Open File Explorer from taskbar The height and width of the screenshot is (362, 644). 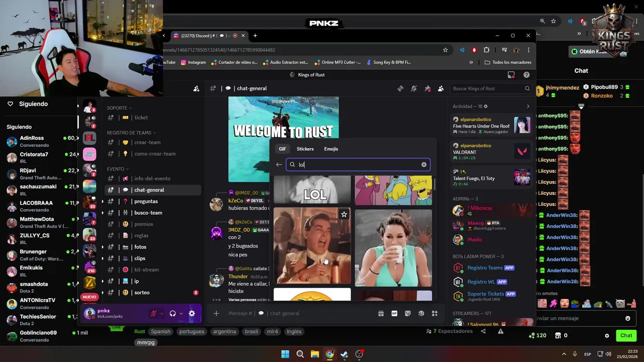click(x=314, y=354)
